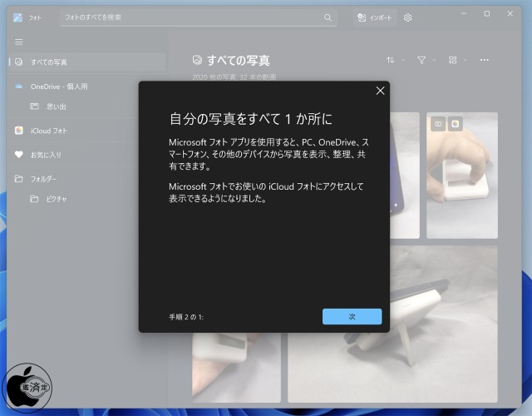Click the folder icon beside フォルダー
Screen dimensions: 532x416
19,179
